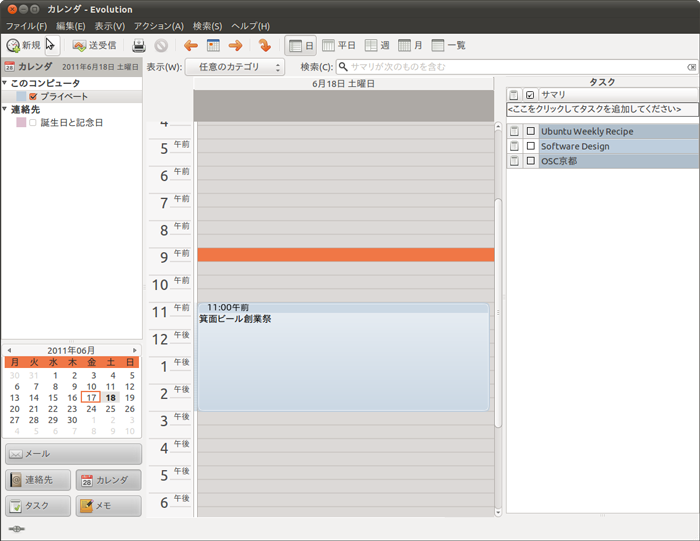Open the 任意のカテゴリ category dropdown
Image resolution: width=700 pixels, height=541 pixels.
235,67
